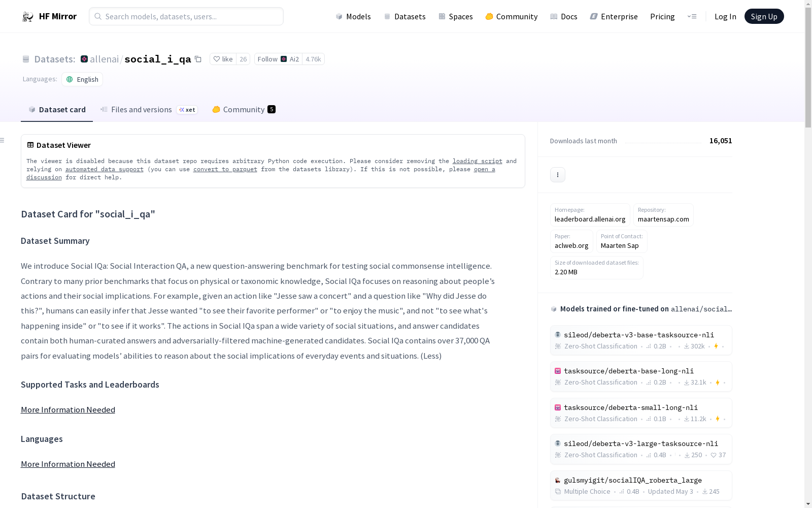Open the Models page from top nav
This screenshot has width=812, height=508.
pos(353,16)
